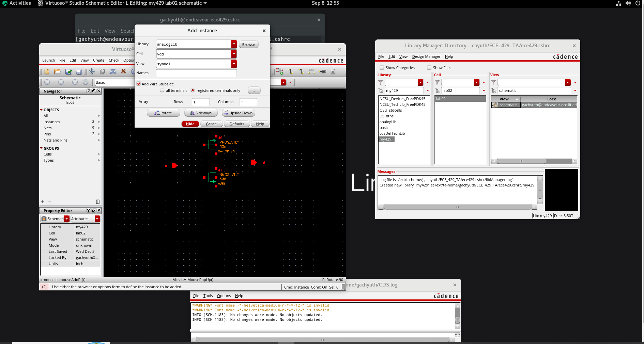Screen dimensions: 644x344
Task: Click the Save floppy disk icon
Action: pyautogui.click(x=79, y=71)
